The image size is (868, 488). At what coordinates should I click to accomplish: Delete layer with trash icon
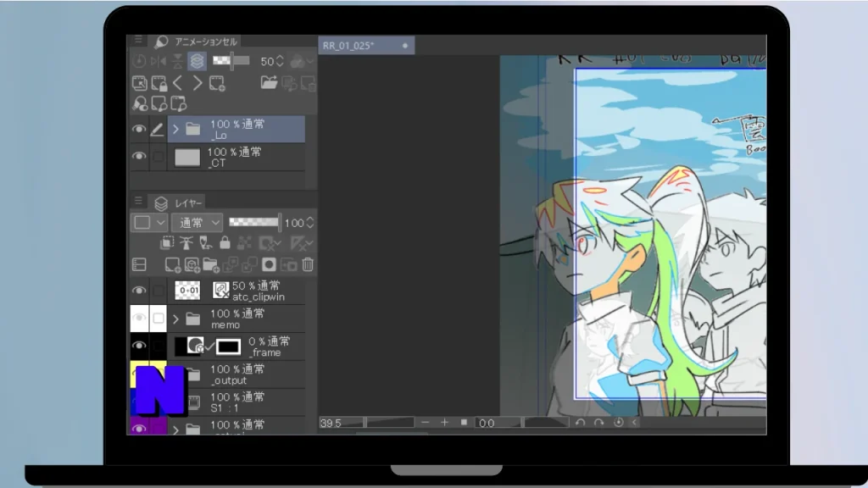(308, 265)
